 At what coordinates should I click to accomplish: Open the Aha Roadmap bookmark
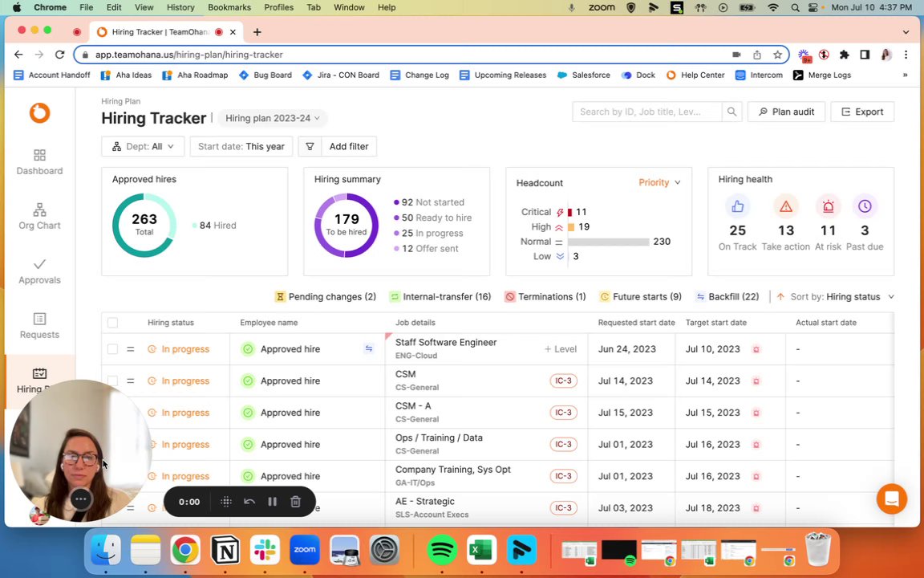(195, 75)
